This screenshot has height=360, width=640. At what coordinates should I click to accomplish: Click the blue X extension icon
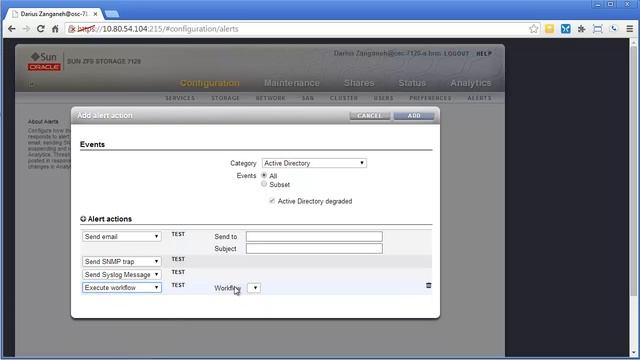pyautogui.click(x=565, y=29)
